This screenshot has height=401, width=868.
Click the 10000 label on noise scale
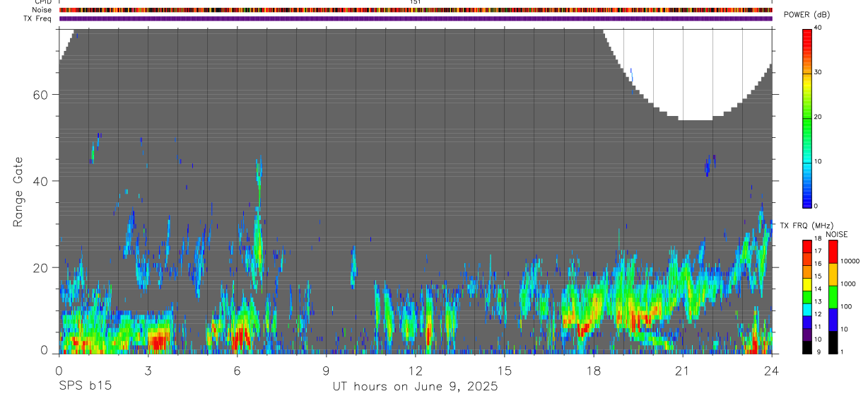[850, 260]
